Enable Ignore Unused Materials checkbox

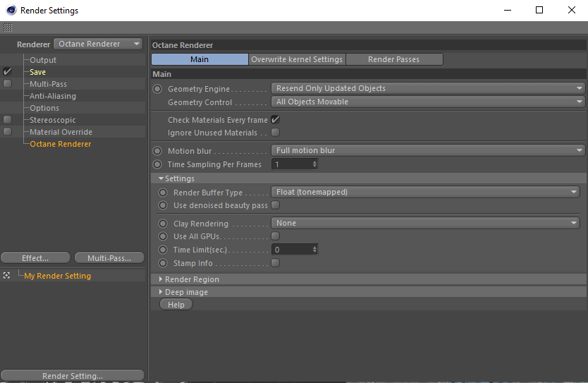pyautogui.click(x=275, y=133)
